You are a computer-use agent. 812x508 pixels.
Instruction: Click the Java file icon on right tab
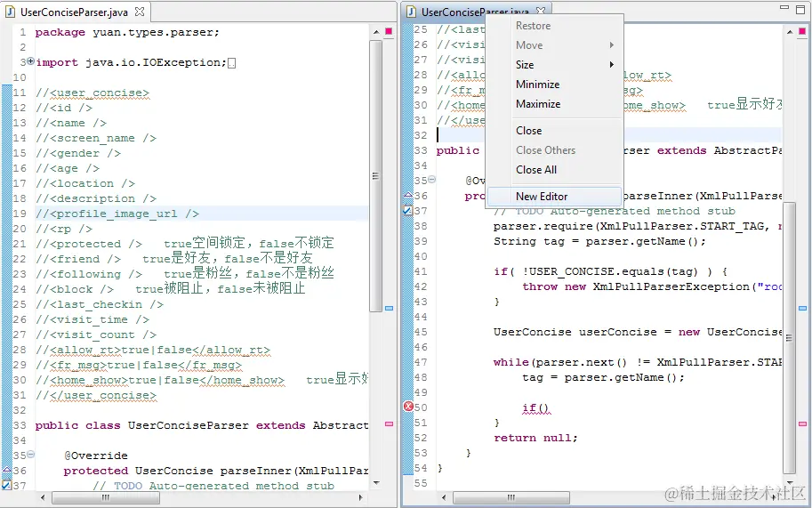point(411,12)
